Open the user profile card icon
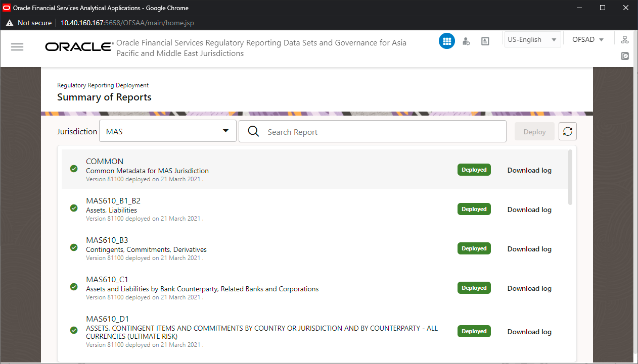 click(x=485, y=41)
